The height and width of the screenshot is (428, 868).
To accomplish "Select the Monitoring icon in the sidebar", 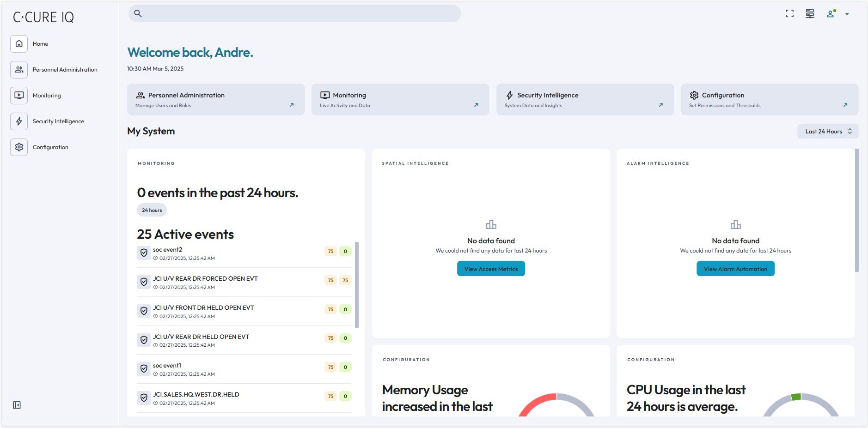I will (x=19, y=95).
